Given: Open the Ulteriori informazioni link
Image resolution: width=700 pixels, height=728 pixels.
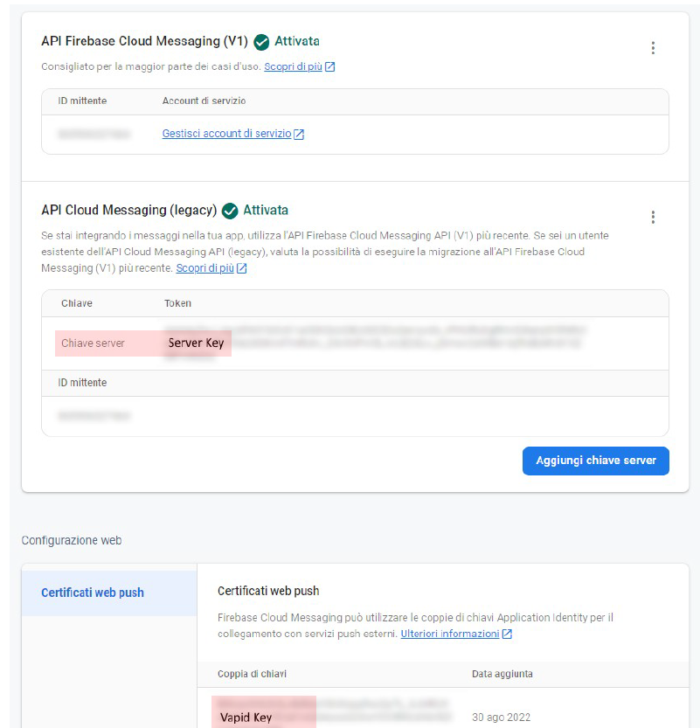Looking at the screenshot, I should click(450, 634).
